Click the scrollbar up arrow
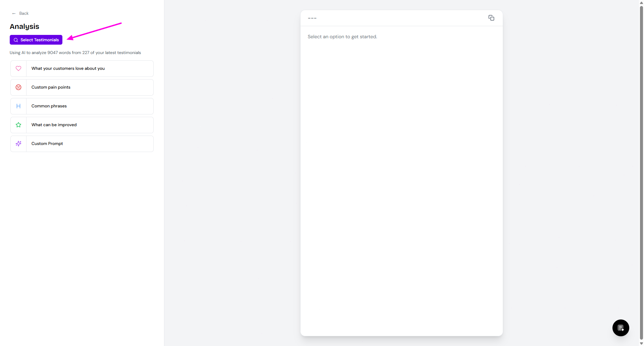Screen dimensions: 644x346 (641, 2)
